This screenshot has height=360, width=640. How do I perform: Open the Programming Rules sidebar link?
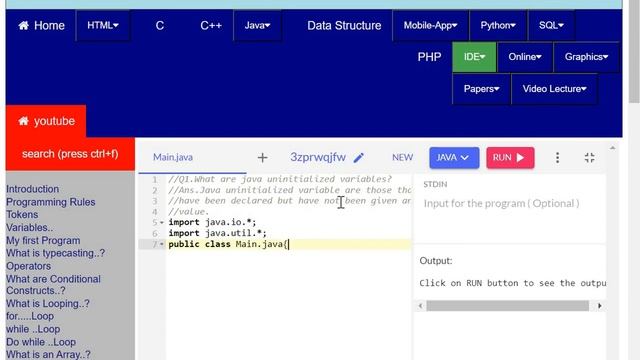[51, 202]
